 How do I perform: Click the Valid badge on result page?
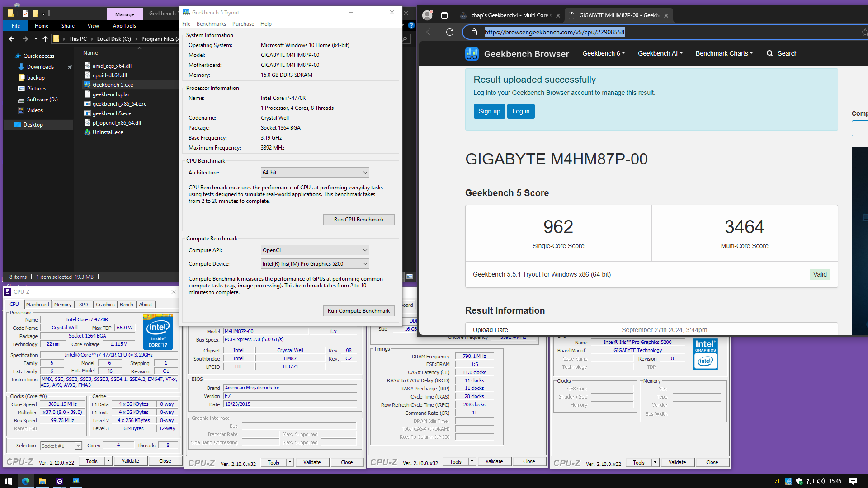click(820, 274)
